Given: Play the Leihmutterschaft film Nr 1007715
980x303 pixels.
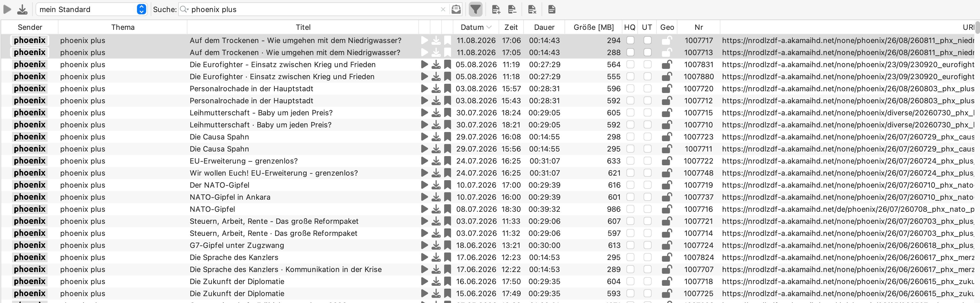Looking at the screenshot, I should [x=425, y=113].
